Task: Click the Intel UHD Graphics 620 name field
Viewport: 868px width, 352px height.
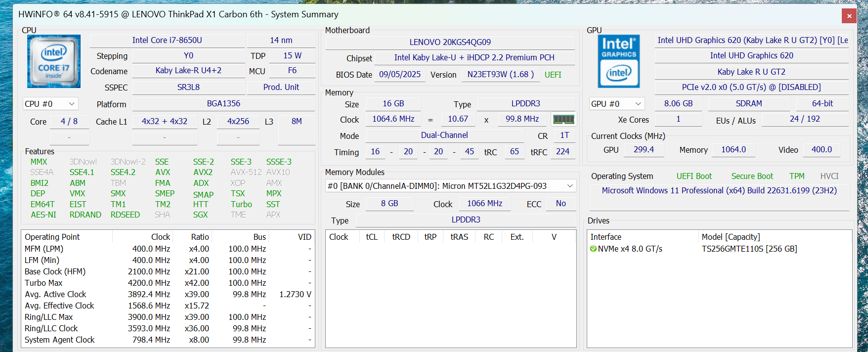Action: (751, 56)
